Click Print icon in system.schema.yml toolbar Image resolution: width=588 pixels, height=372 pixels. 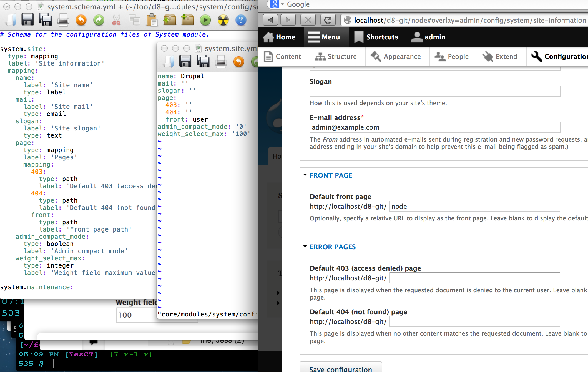[63, 20]
